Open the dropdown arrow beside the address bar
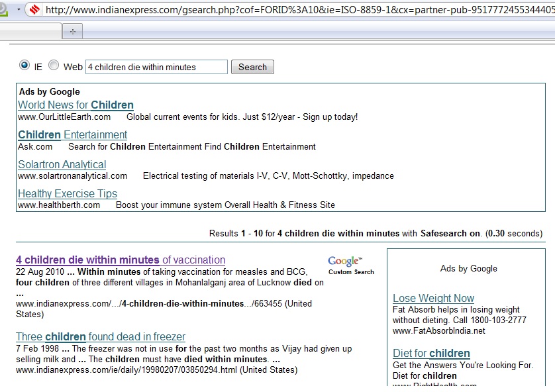 (x=19, y=9)
